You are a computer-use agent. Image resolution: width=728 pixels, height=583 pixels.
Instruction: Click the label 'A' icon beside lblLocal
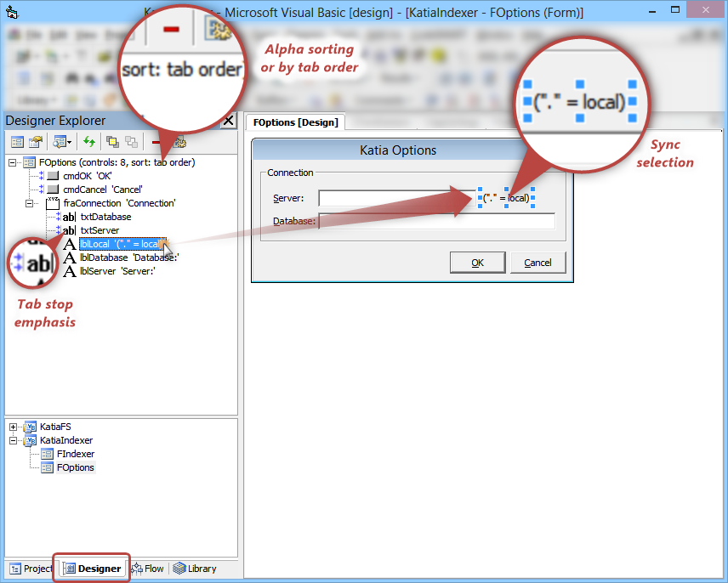[x=70, y=244]
